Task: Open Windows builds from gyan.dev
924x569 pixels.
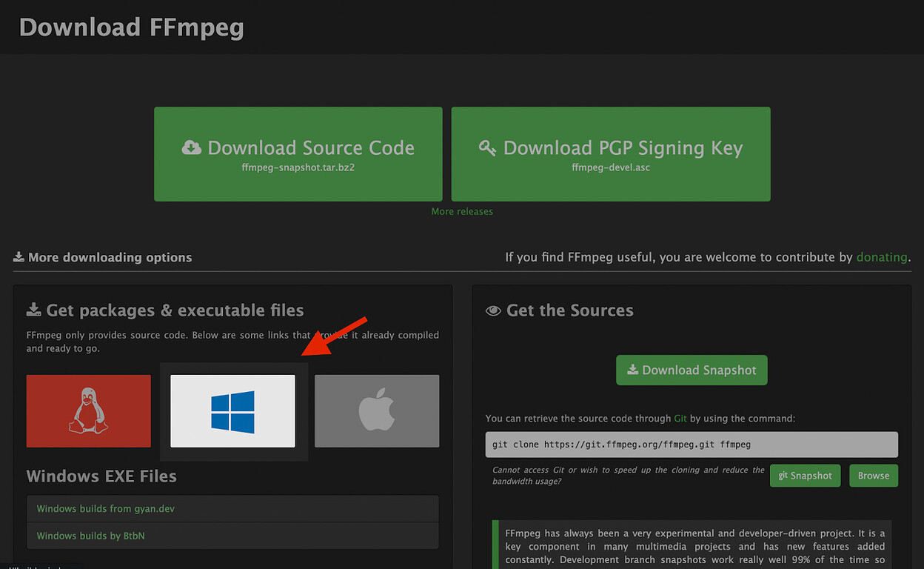Action: coord(107,508)
